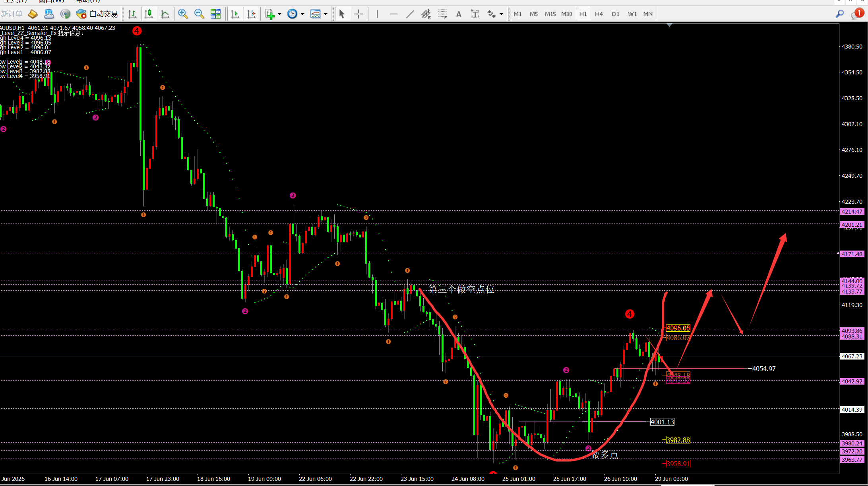Switch to the D1 timeframe
This screenshot has height=486, width=868.
tap(616, 14)
